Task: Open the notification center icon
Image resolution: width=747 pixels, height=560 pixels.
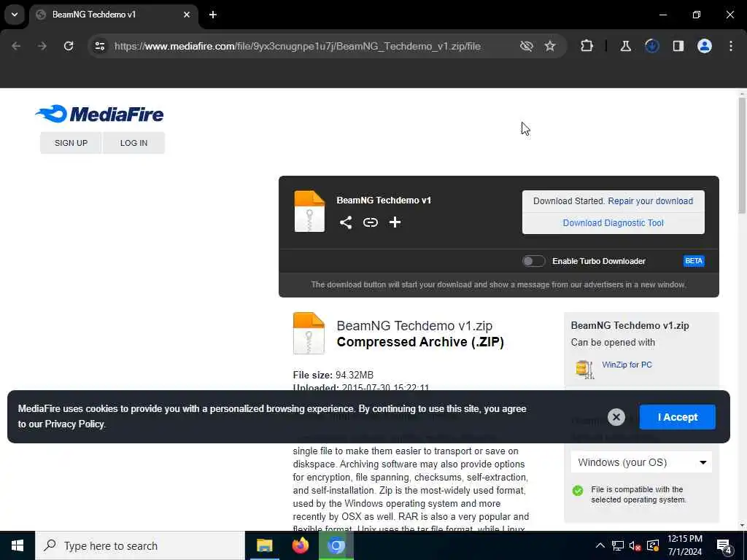Action: tap(724, 546)
